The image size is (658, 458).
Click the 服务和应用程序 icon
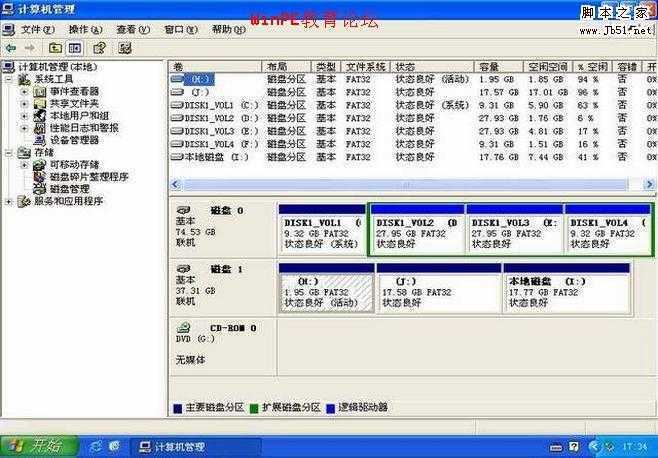point(24,201)
